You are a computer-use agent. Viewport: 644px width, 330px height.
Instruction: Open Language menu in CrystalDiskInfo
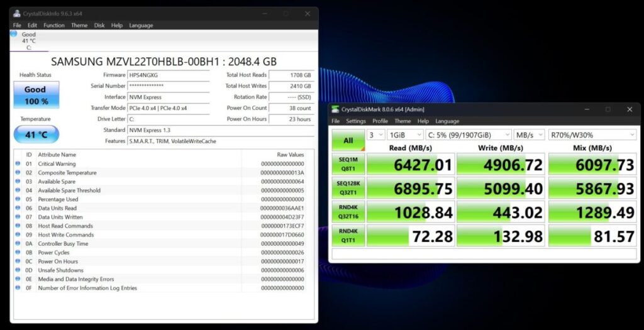pyautogui.click(x=141, y=25)
